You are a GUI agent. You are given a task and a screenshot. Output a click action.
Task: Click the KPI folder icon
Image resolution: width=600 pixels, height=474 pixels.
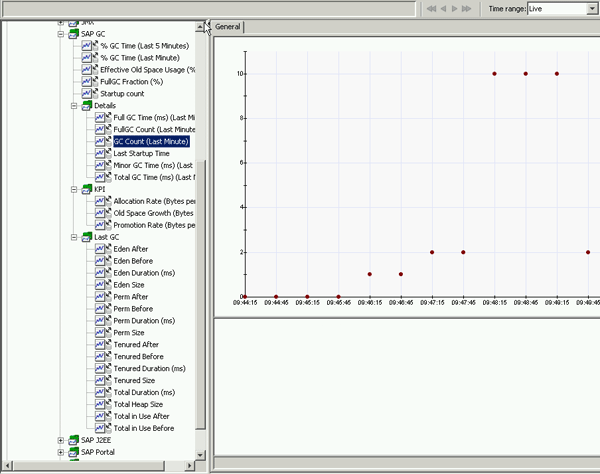click(x=86, y=189)
